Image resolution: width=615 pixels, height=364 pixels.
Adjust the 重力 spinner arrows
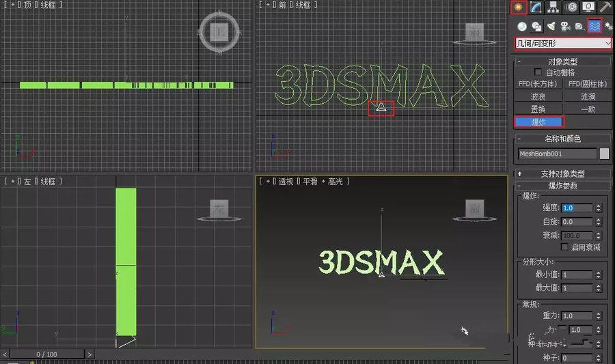coord(598,316)
